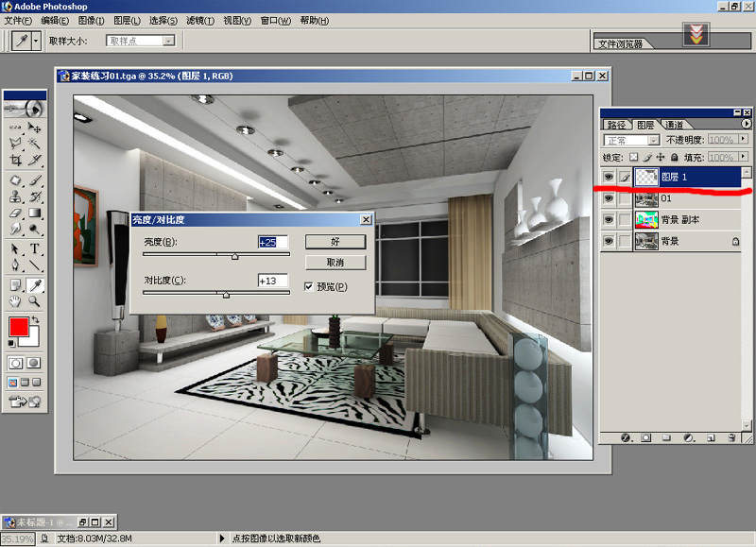Viewport: 756px width, 547px height.
Task: Select the Eraser tool
Action: (x=15, y=213)
